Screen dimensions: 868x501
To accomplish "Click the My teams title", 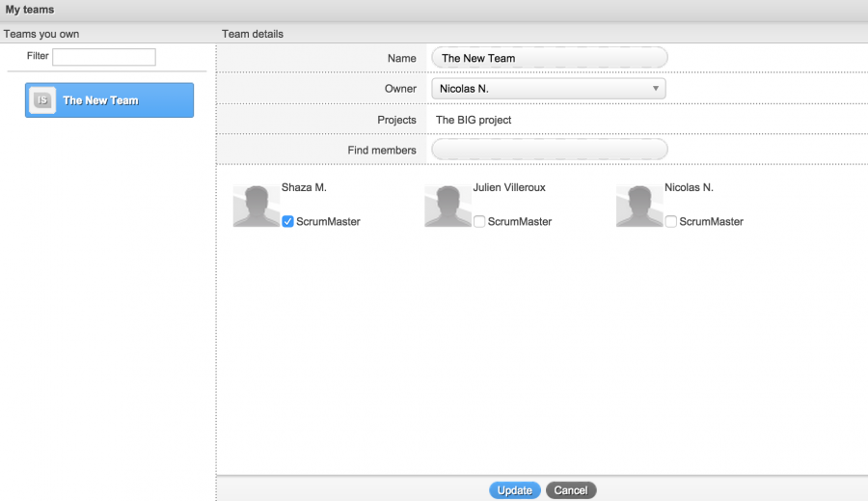I will tap(30, 10).
